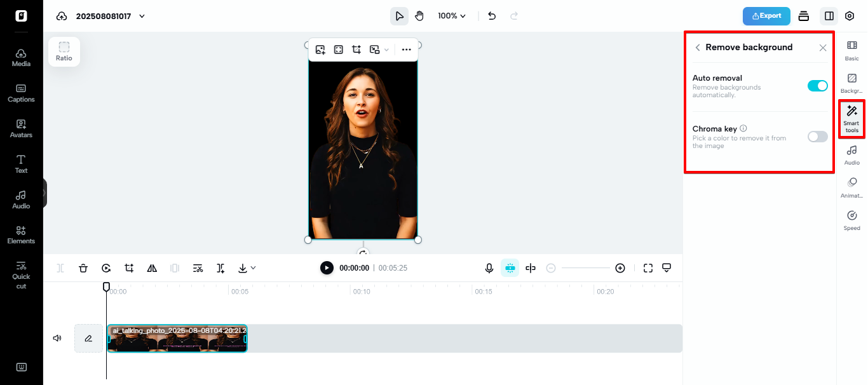Click the monitor display icon in timeline toolbar
Image resolution: width=868 pixels, height=385 pixels.
667,268
